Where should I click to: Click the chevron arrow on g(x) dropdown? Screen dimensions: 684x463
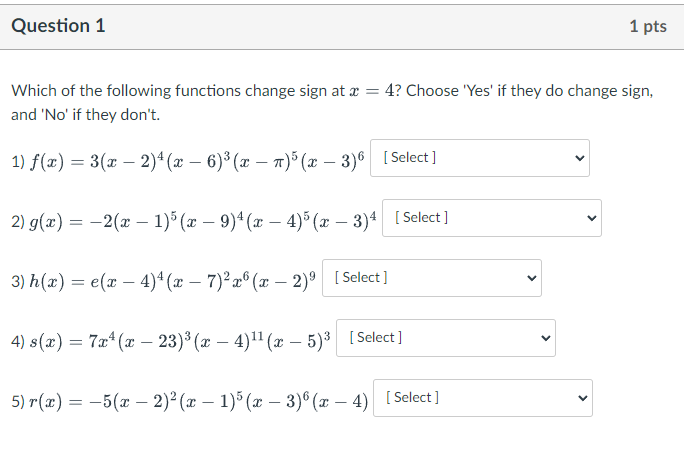592,218
